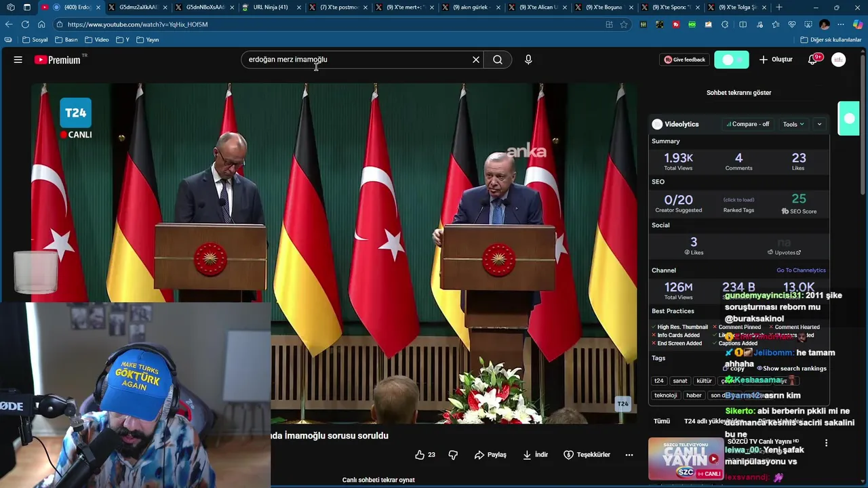
Task: Click the browser address bar URL
Action: tap(138, 24)
